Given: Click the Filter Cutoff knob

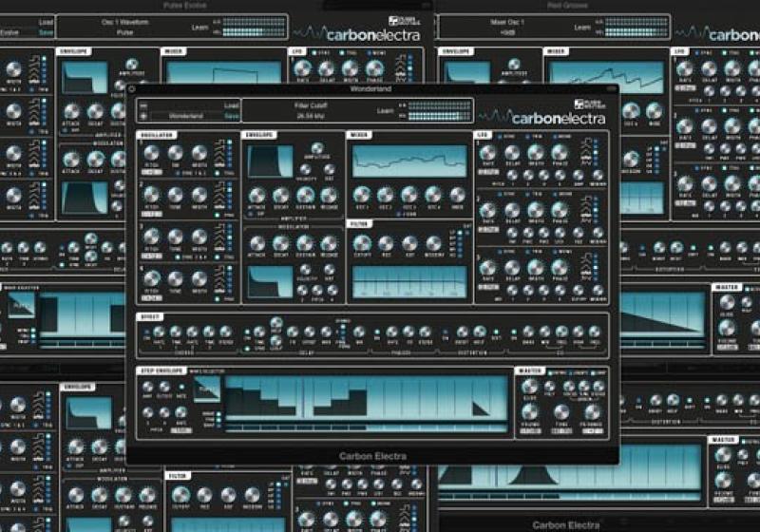Looking at the screenshot, I should (362, 242).
